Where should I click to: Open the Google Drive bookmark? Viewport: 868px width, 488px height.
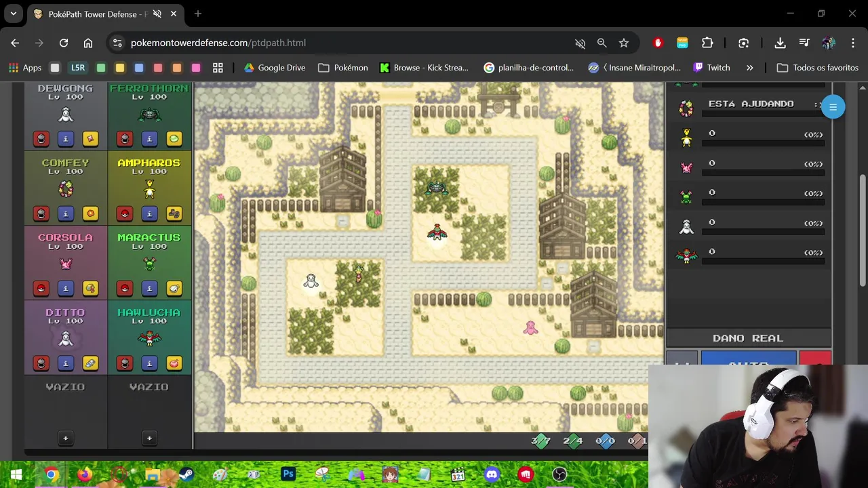274,68
